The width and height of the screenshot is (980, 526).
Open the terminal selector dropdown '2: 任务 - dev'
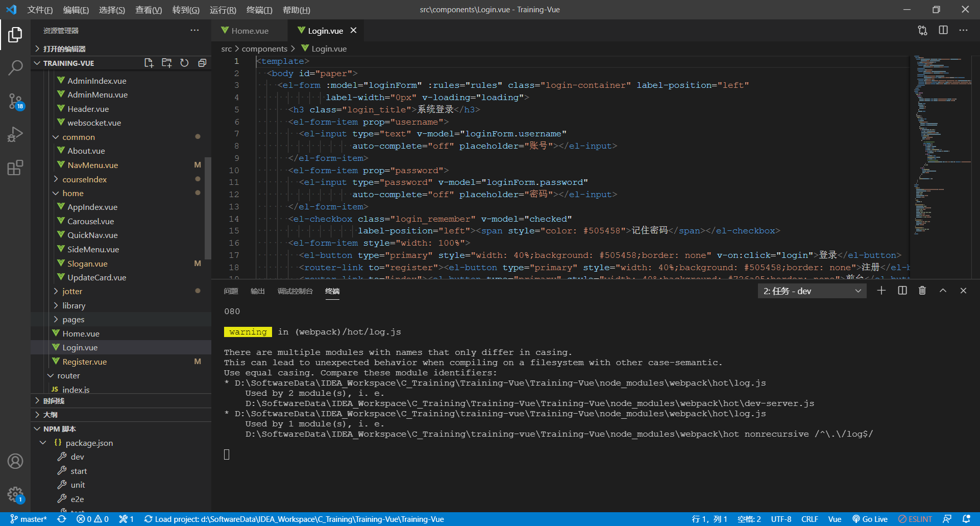pos(812,291)
